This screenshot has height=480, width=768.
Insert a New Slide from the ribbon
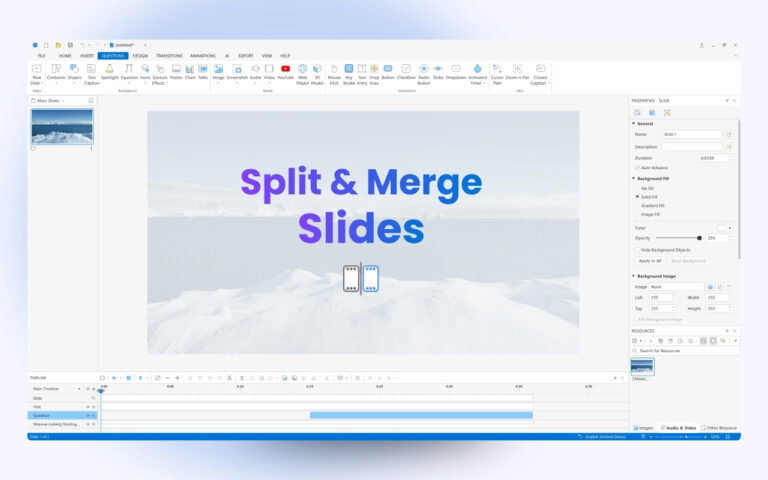click(37, 74)
